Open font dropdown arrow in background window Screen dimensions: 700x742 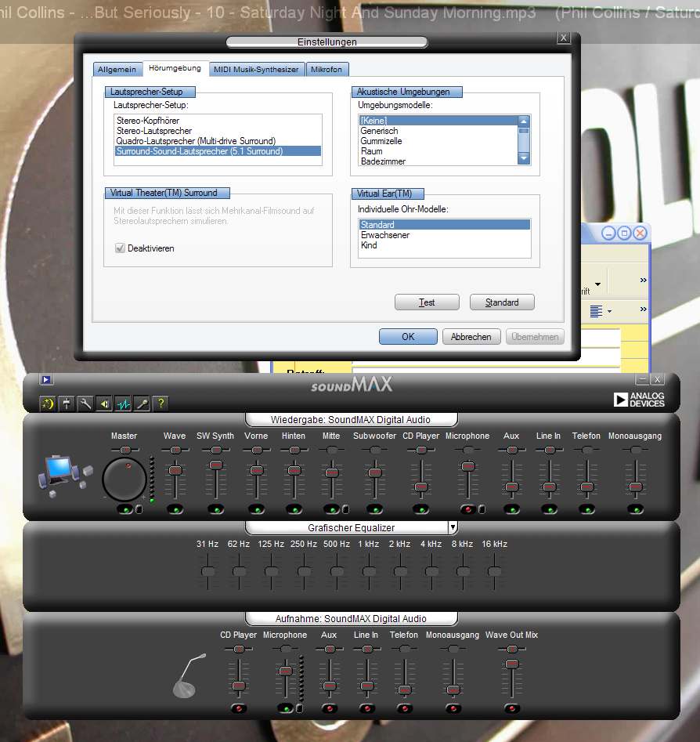pos(598,284)
